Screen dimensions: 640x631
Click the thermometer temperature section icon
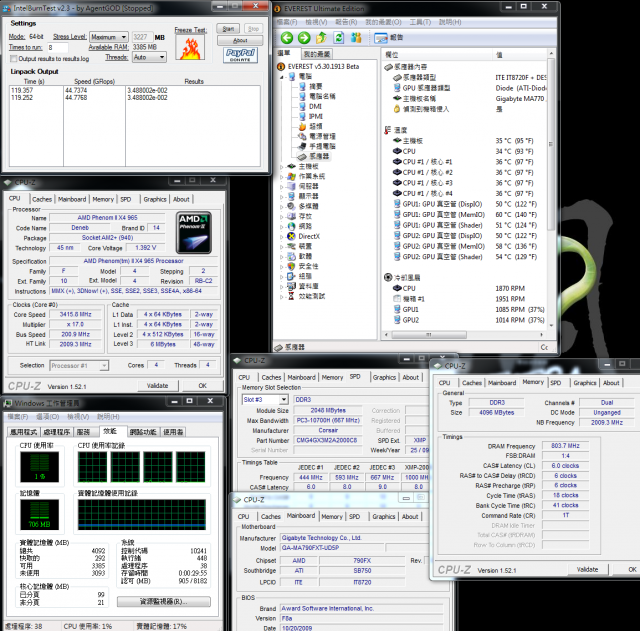click(387, 130)
